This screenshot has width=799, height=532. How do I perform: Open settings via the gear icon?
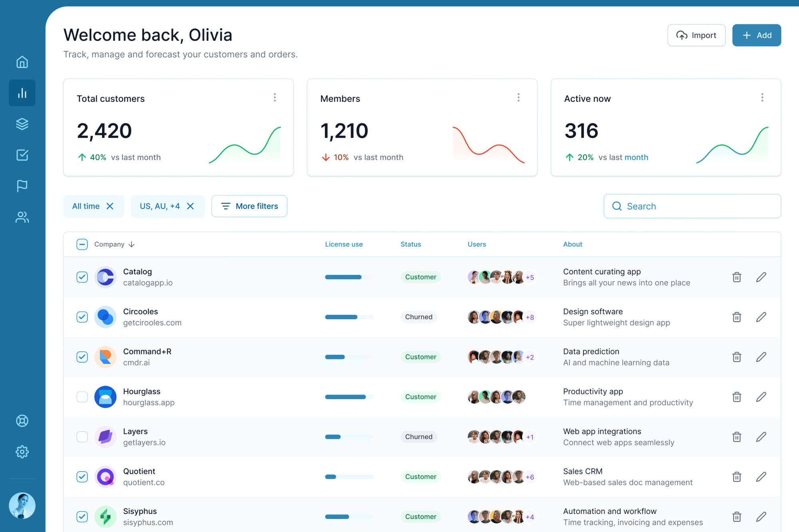point(22,452)
